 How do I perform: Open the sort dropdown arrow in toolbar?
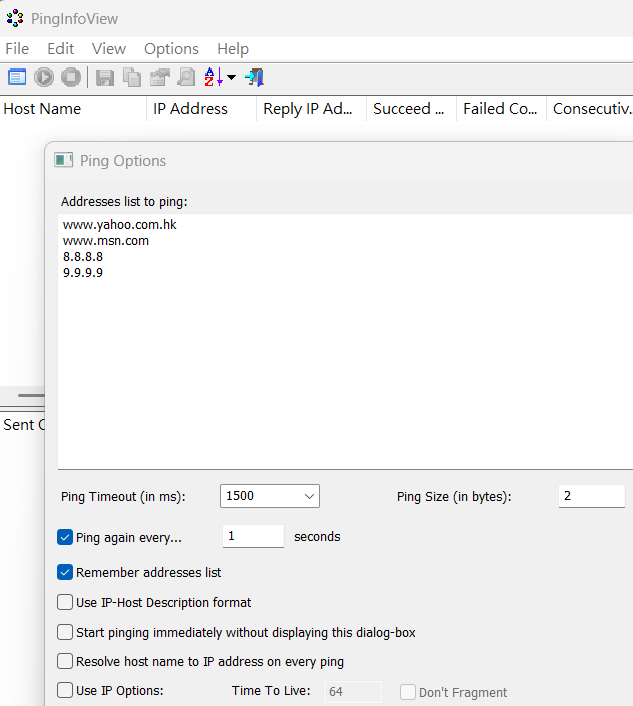231,77
